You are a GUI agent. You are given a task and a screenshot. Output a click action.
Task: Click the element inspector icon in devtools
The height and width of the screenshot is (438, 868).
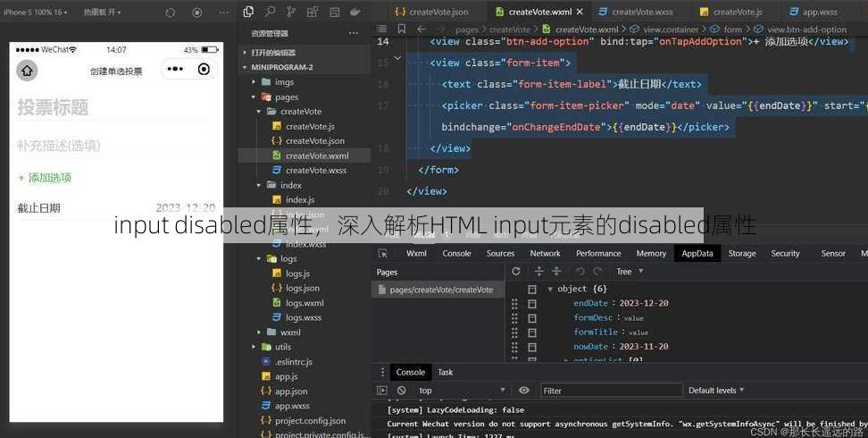[382, 253]
